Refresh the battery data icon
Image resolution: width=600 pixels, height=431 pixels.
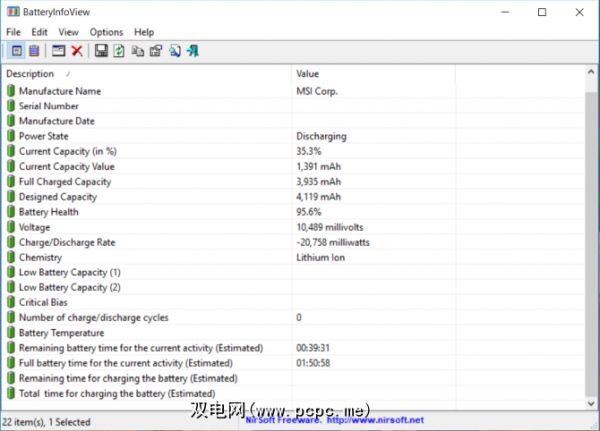click(x=119, y=51)
